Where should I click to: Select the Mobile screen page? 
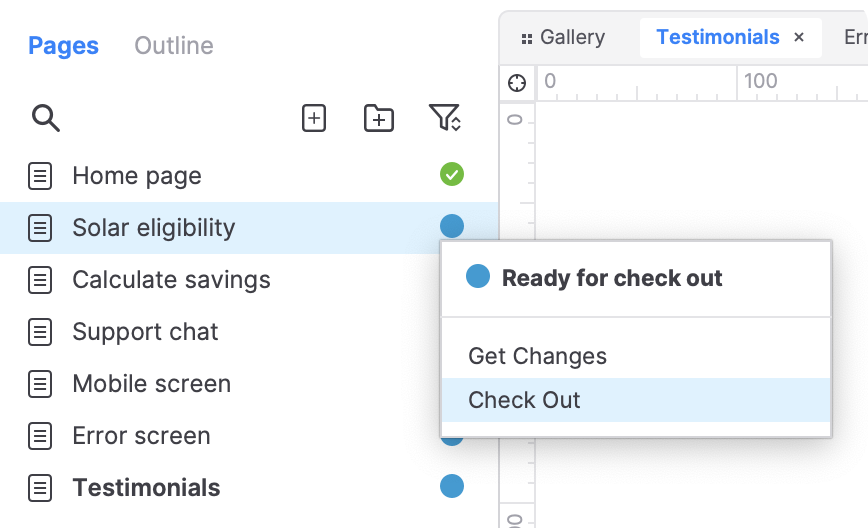click(x=151, y=384)
